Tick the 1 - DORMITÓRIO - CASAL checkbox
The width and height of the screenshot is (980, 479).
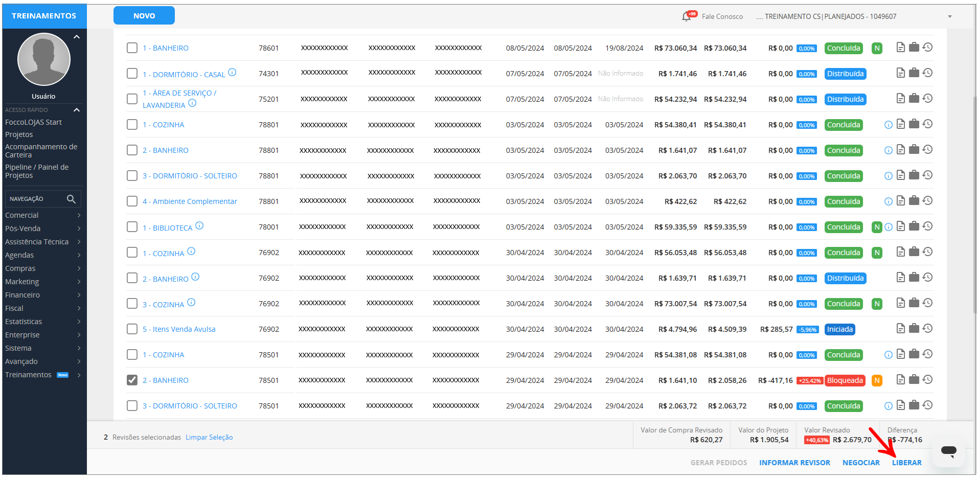pos(132,74)
